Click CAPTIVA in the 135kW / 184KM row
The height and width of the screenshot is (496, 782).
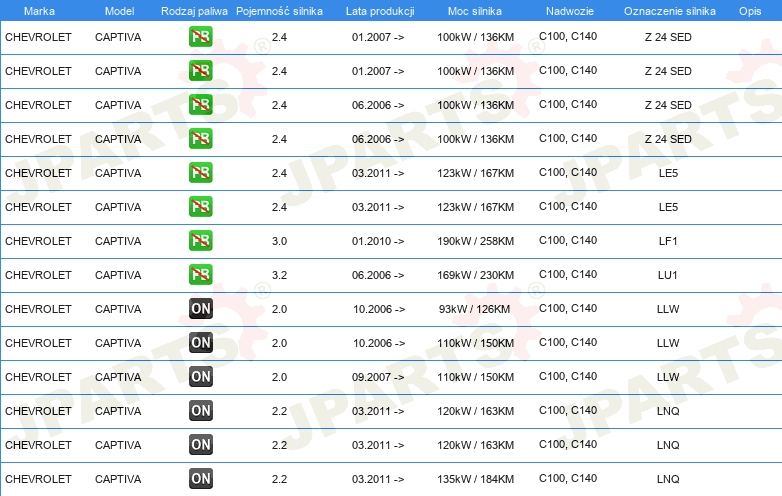(x=118, y=479)
